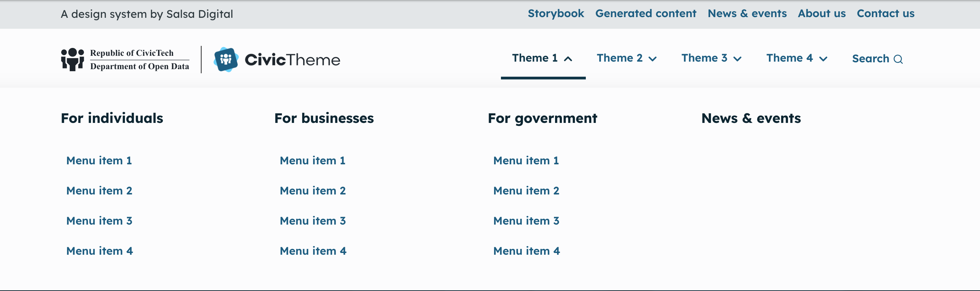This screenshot has height=291, width=980.
Task: Open the Contact us link
Action: click(885, 13)
